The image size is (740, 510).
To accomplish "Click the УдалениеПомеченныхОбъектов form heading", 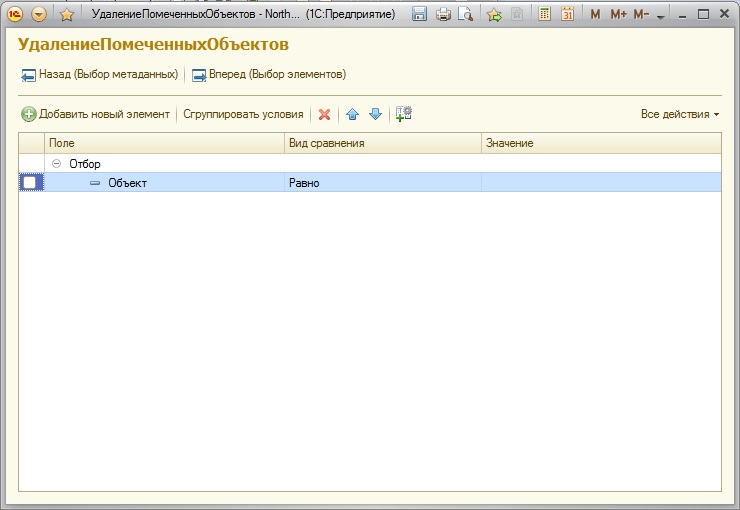I will coord(153,44).
